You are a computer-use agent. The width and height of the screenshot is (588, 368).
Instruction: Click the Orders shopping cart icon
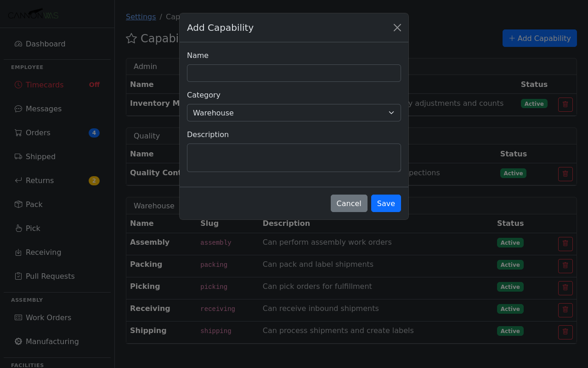tap(18, 132)
